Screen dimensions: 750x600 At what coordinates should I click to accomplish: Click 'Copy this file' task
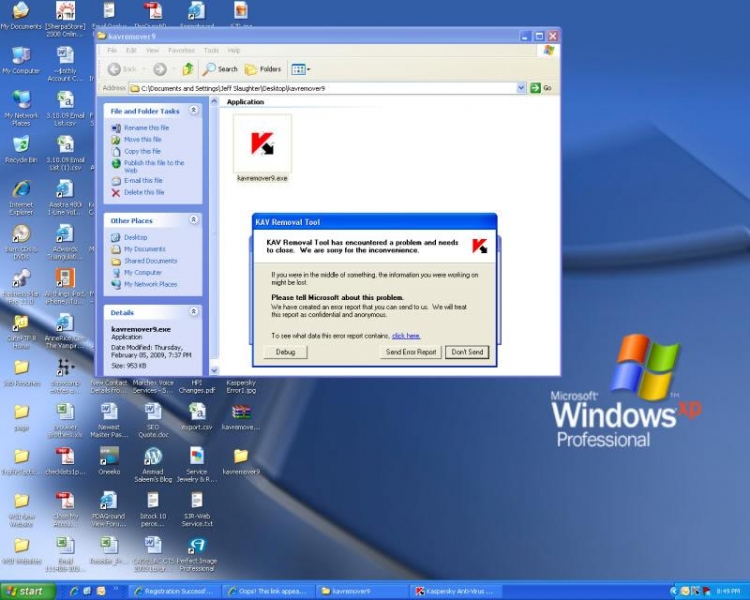(x=136, y=151)
